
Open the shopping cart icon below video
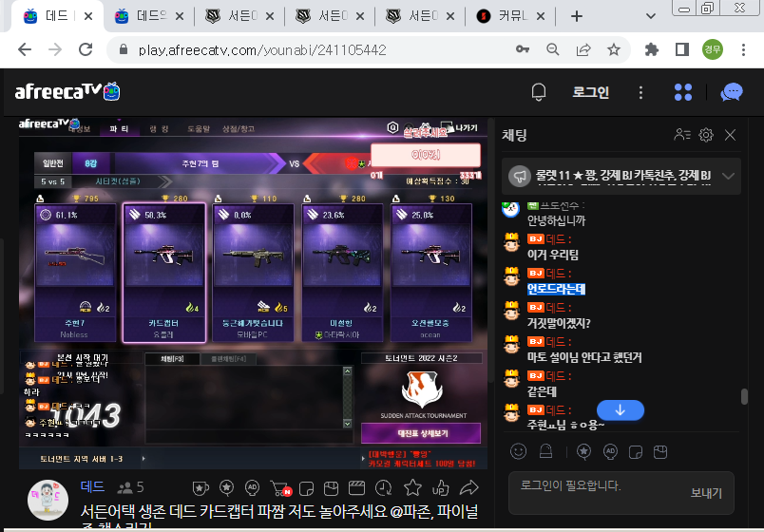(x=279, y=487)
